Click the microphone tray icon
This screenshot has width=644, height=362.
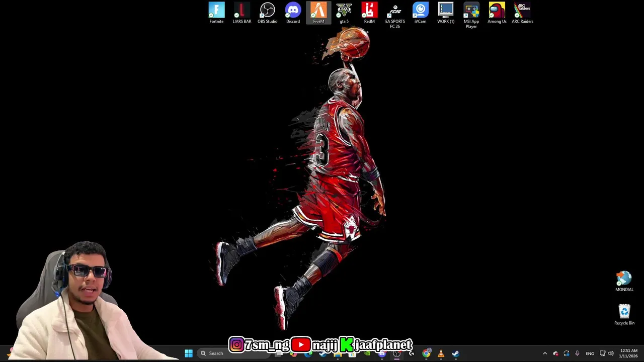tap(577, 353)
